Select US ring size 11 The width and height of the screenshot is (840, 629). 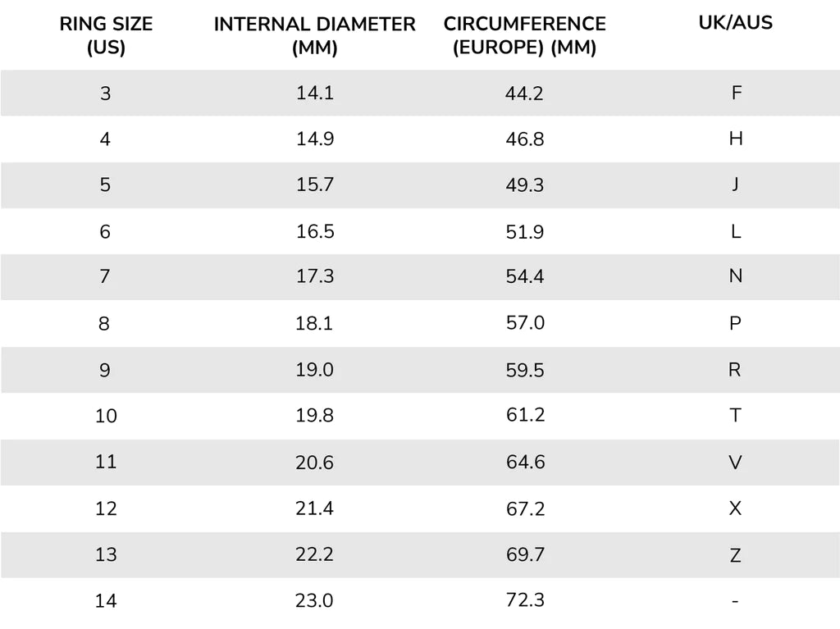[x=106, y=462]
